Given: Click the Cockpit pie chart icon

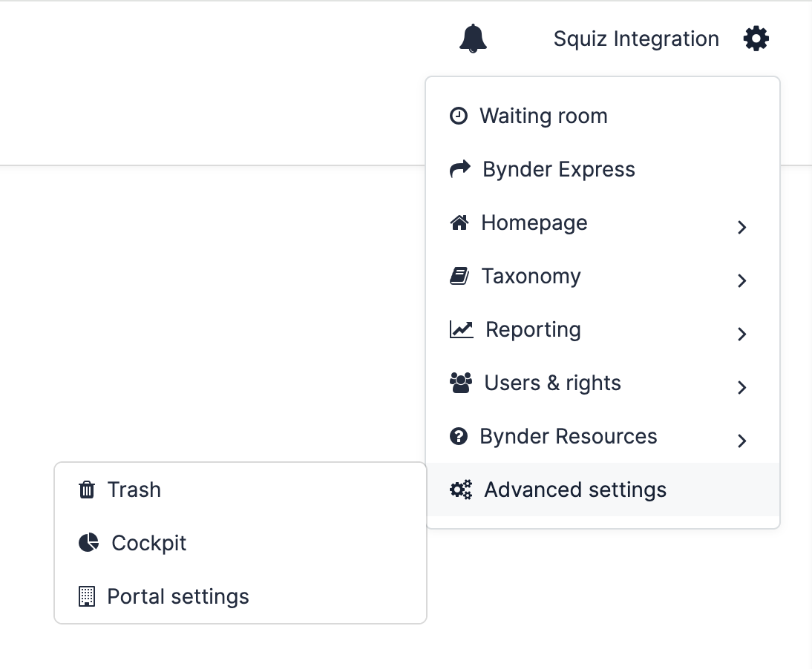Looking at the screenshot, I should click(x=88, y=543).
